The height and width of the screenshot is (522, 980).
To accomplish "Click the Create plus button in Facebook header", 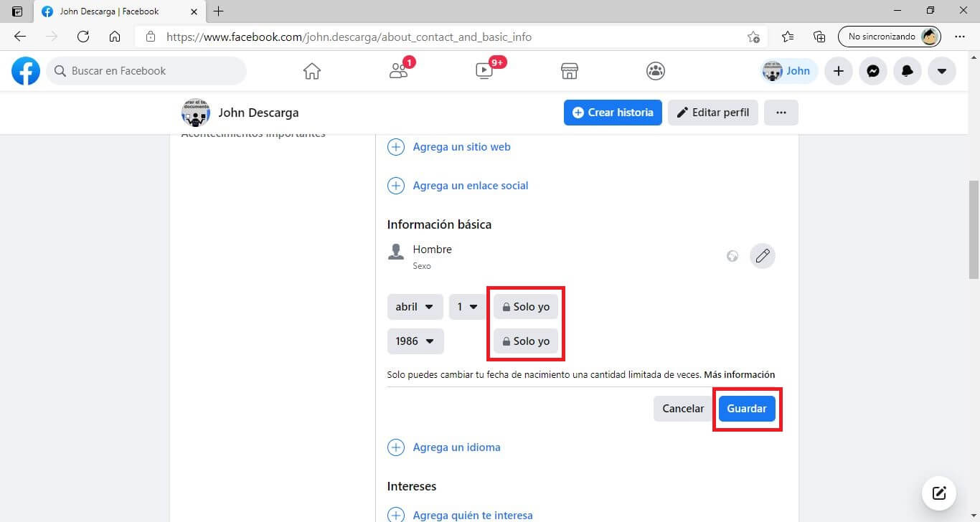I will [x=839, y=71].
